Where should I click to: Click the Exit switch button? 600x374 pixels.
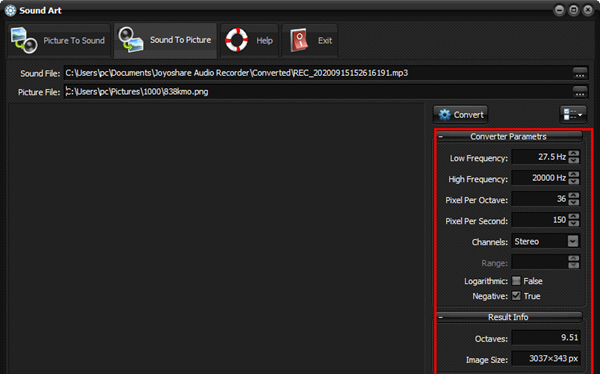click(310, 41)
